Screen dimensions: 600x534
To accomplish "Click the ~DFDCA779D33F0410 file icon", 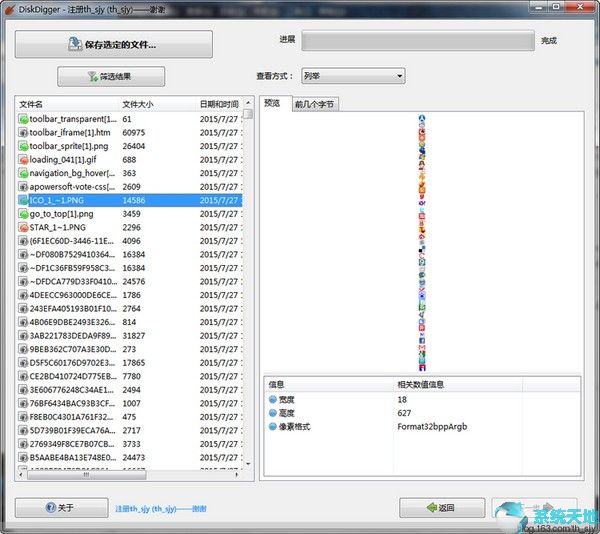I will coord(23,282).
